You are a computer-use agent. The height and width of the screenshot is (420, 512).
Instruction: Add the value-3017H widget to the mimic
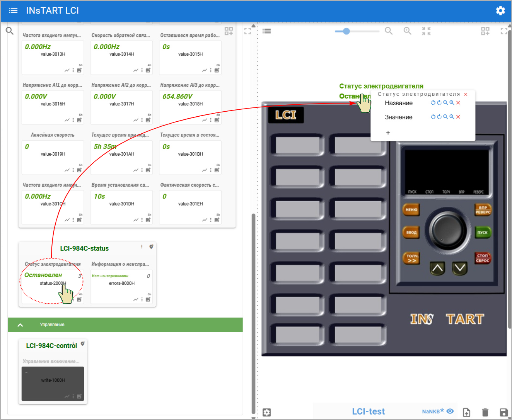coord(148,120)
